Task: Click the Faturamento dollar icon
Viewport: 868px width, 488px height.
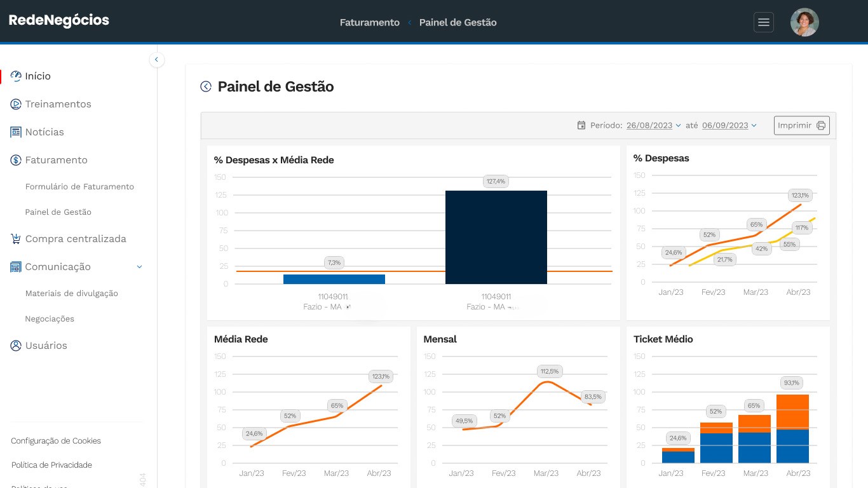Action: [x=16, y=160]
